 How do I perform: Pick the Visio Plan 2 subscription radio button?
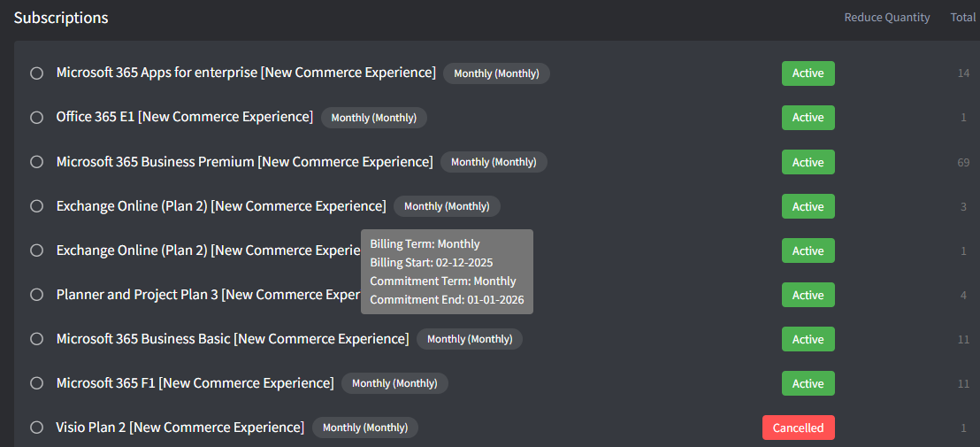pyautogui.click(x=37, y=428)
